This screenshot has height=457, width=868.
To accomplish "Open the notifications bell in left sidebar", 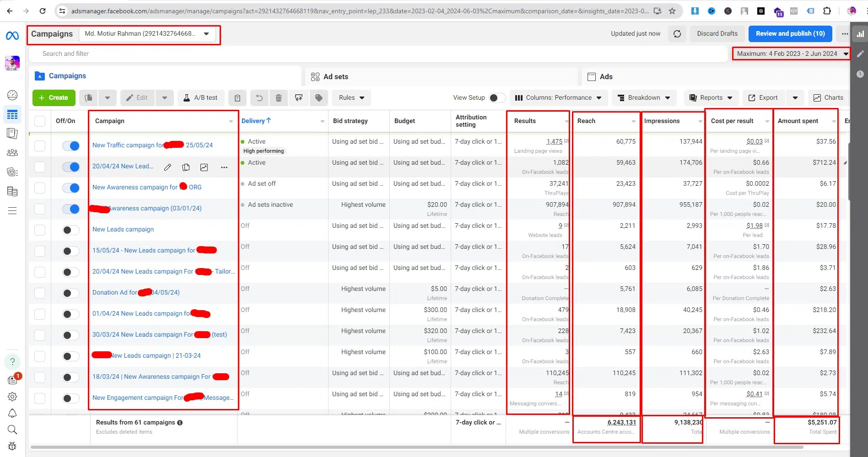I will [12, 413].
